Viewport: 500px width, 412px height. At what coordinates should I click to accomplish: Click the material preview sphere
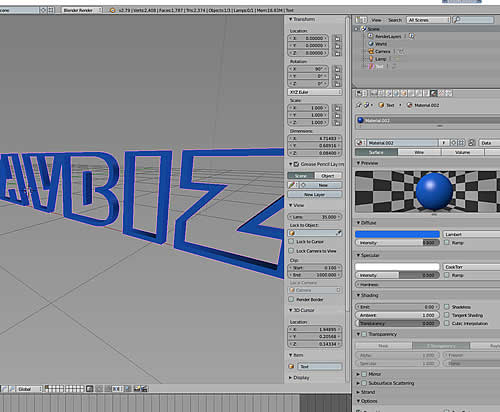(x=434, y=191)
